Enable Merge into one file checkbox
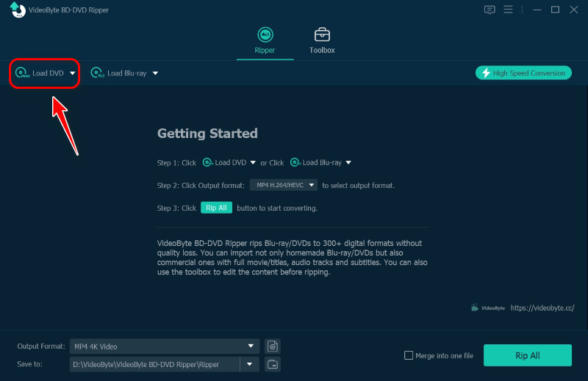This screenshot has height=381, width=588. tap(409, 356)
